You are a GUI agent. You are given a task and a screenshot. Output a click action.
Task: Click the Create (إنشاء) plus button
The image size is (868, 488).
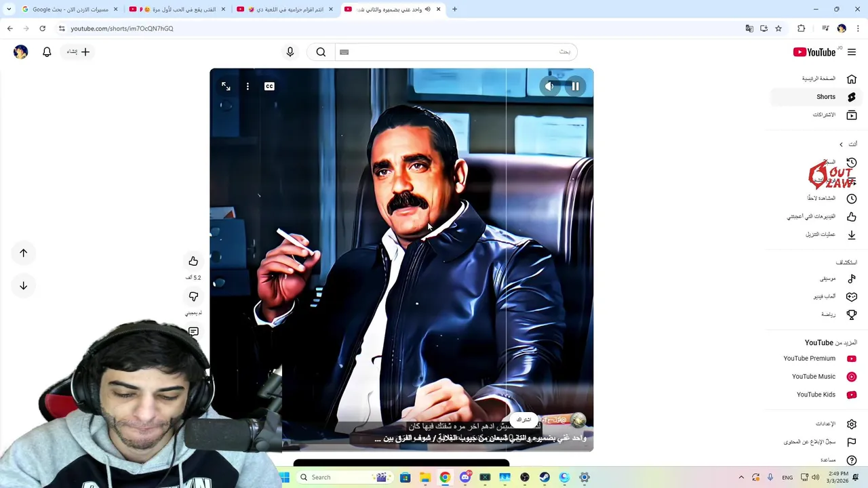point(79,52)
